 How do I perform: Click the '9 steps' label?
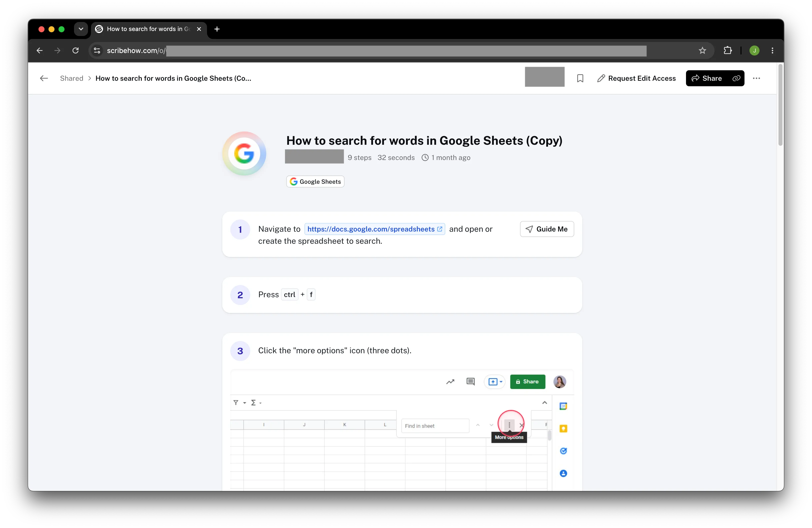[x=359, y=157]
